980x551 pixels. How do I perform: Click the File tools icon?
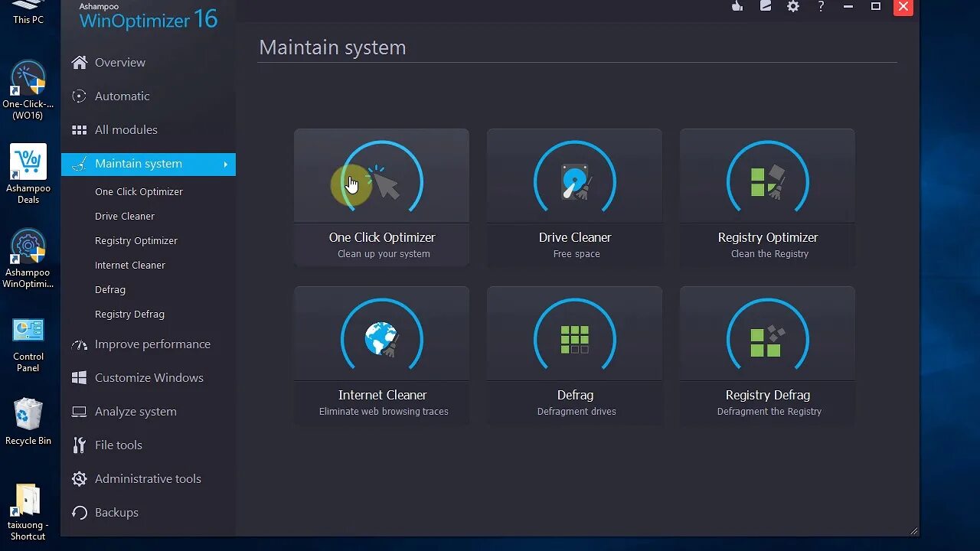coord(79,445)
